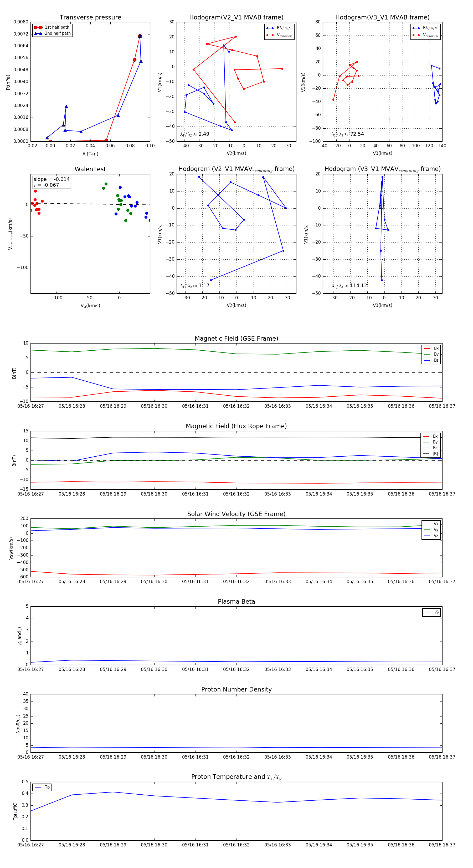This screenshot has height=868, width=473.
Task: Click the "Hodogram (V3_V1 MVAV remaining frame)" title
Action: pyautogui.click(x=382, y=169)
